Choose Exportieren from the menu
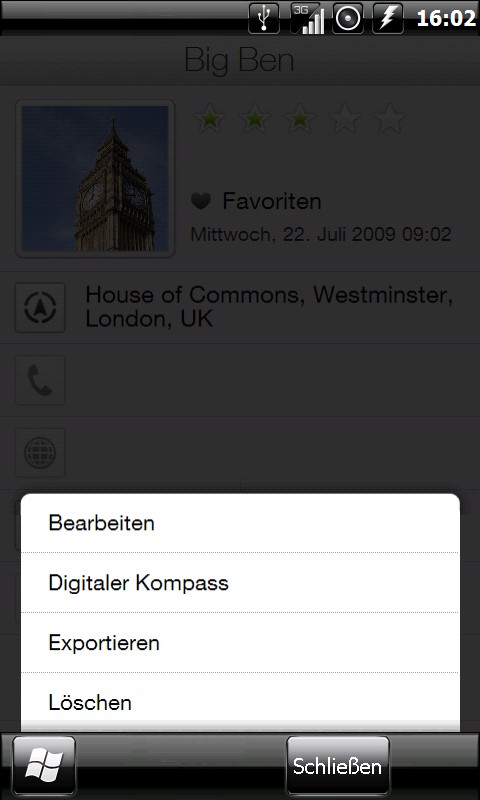The image size is (480, 800). 240,642
